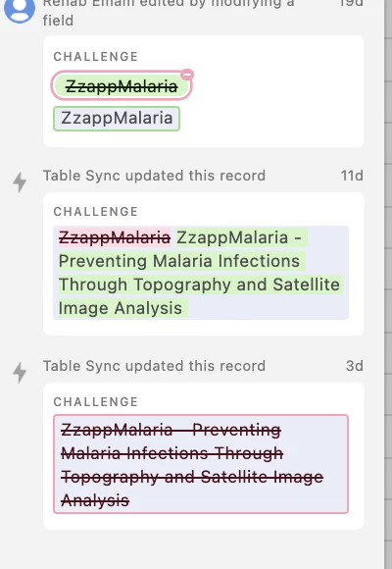Click the lightning bolt icon beside 3d update
This screenshot has width=392, height=569.
coord(20,373)
